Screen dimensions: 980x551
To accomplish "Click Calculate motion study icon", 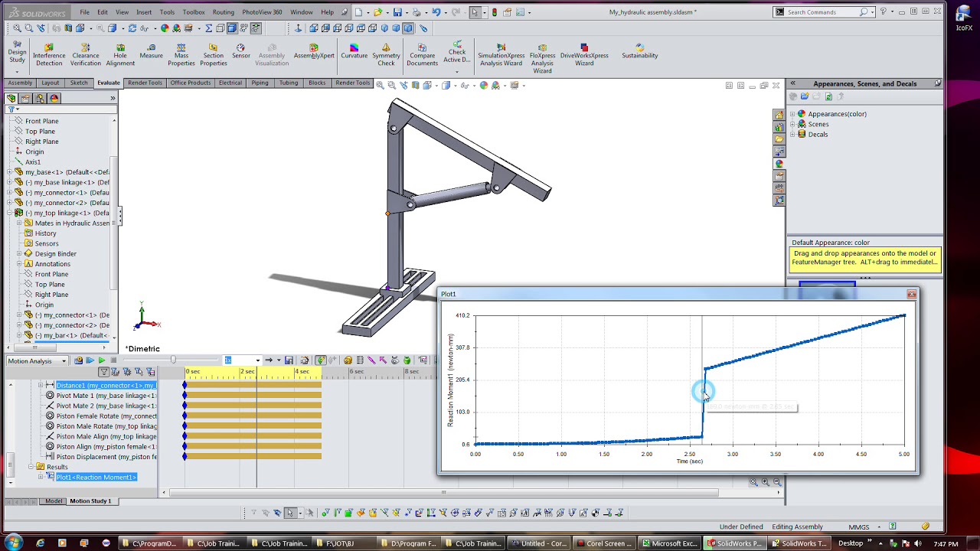I will [x=77, y=360].
